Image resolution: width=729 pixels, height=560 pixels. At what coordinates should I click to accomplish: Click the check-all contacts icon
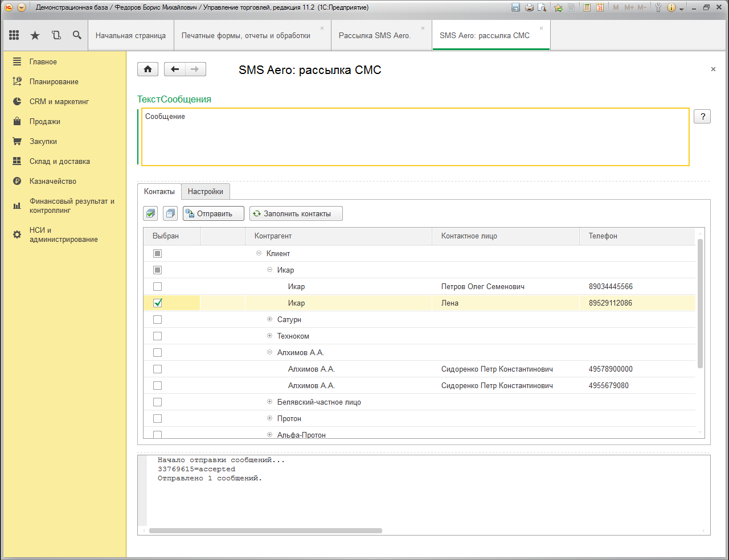150,213
